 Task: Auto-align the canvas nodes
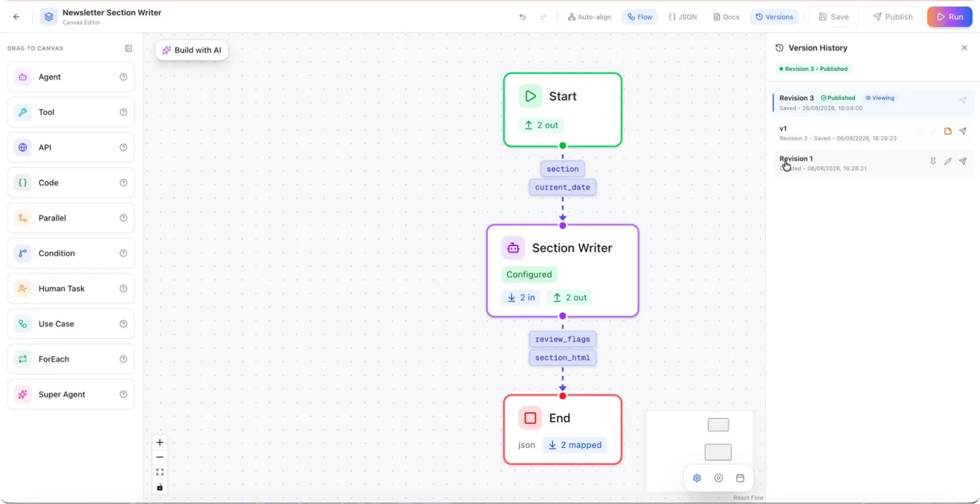pos(589,17)
